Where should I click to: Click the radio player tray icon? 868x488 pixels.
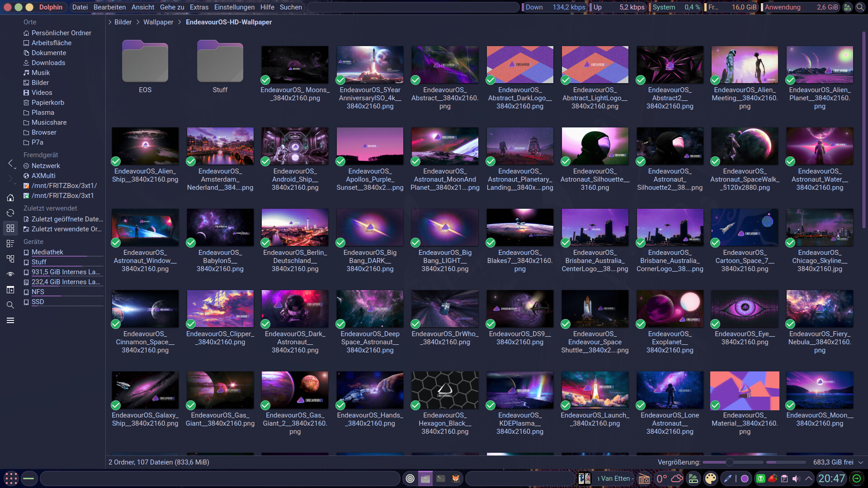644,479
